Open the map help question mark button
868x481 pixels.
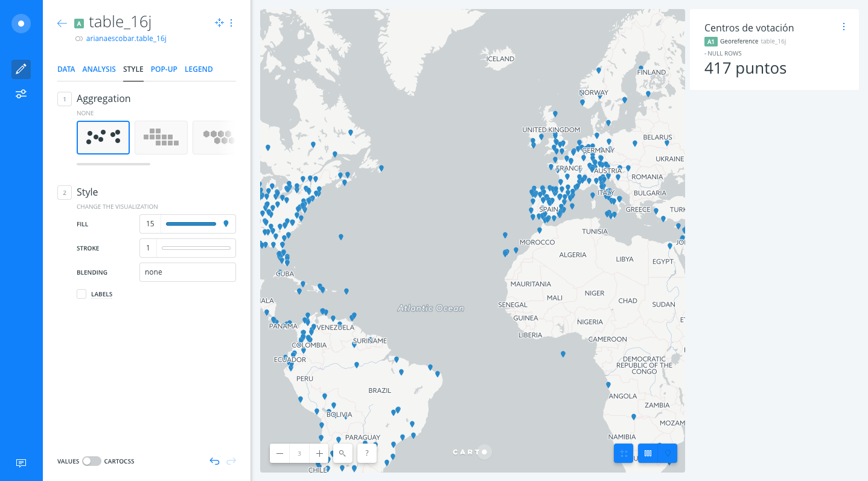coord(367,453)
